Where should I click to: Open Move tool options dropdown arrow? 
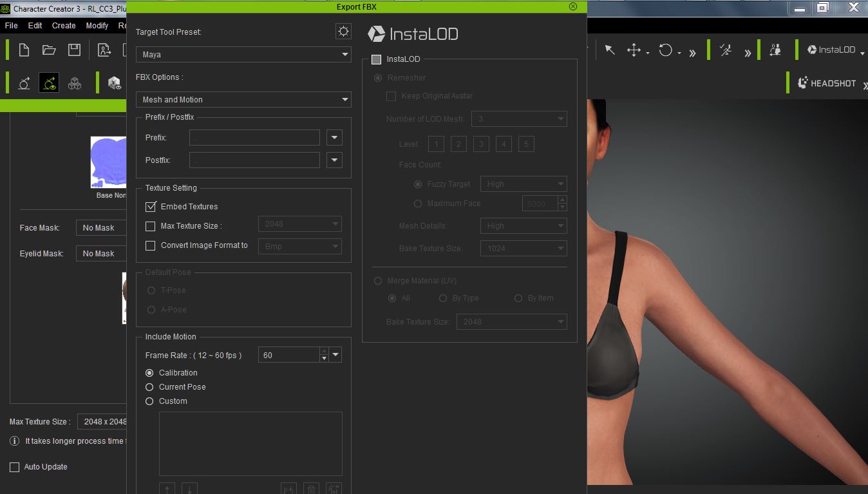[648, 53]
